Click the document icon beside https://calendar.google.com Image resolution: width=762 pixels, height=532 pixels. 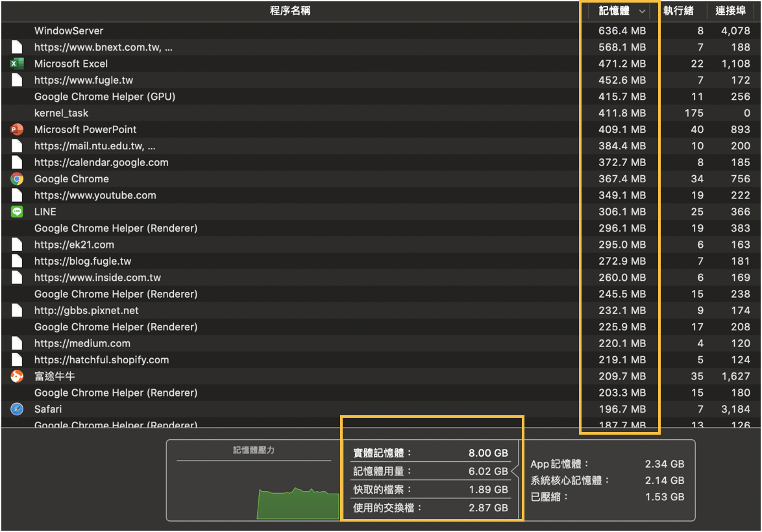[17, 162]
